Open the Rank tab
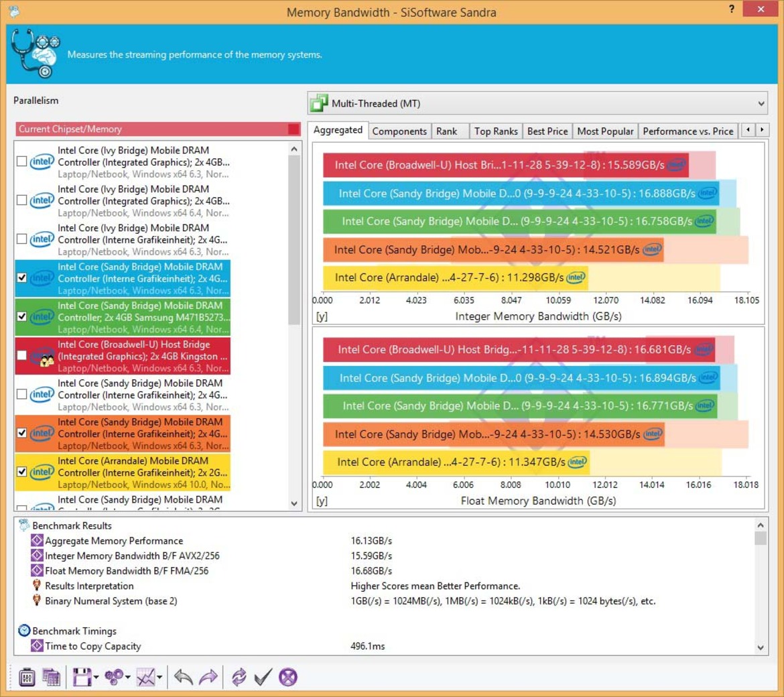Image resolution: width=784 pixels, height=697 pixels. tap(446, 131)
